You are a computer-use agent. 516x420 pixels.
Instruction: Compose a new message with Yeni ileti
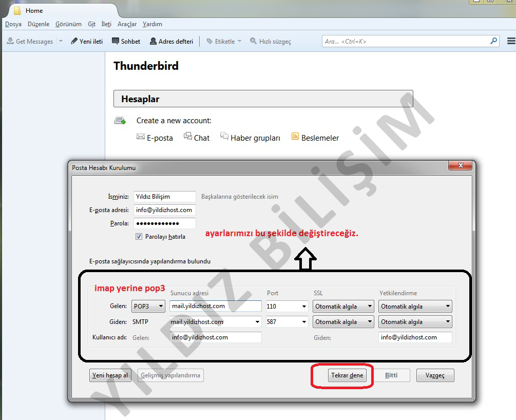coord(87,41)
